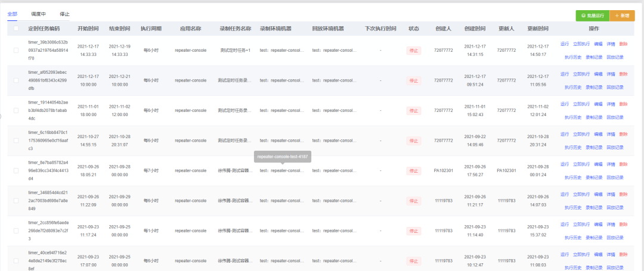Image resolution: width=644 pixels, height=271 pixels.
Task: Click the 每7小时 period cell
Action: tap(151, 170)
